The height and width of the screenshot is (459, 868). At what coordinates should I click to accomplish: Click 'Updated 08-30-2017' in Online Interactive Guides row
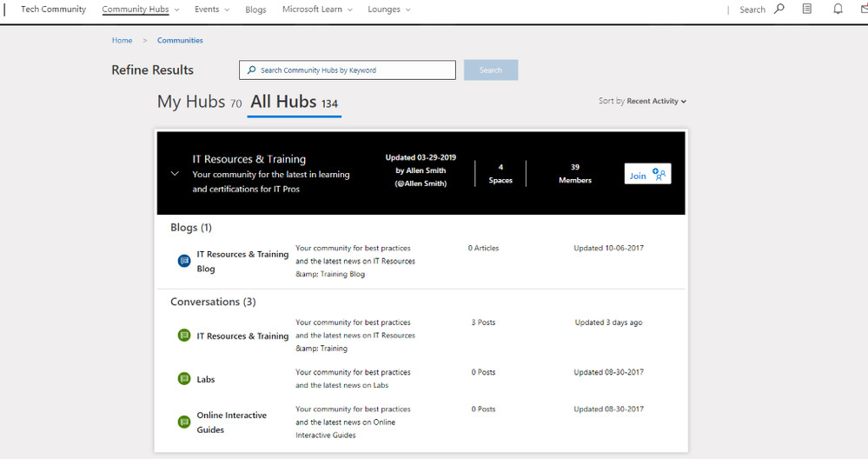pyautogui.click(x=608, y=409)
